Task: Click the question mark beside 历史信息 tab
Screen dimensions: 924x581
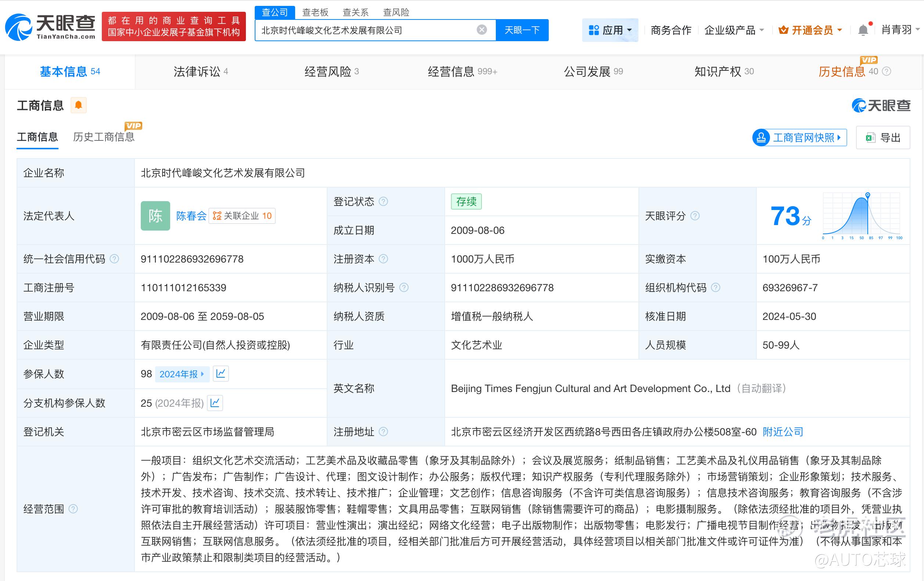Action: coord(886,71)
